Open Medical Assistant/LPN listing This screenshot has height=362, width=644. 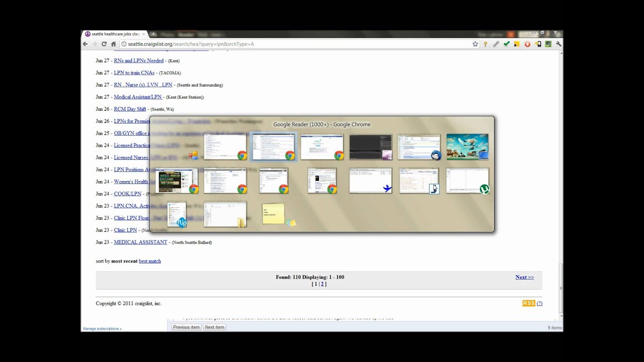[x=138, y=97]
